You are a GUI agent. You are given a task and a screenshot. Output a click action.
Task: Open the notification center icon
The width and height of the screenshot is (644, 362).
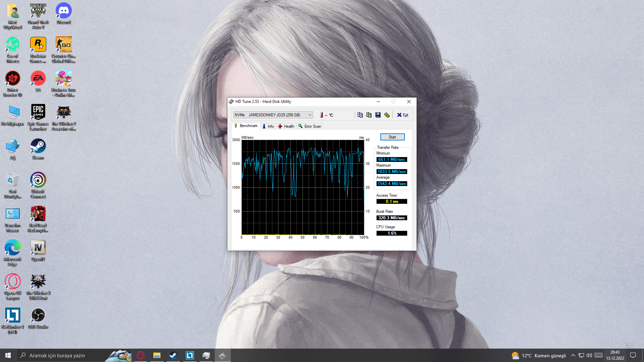click(633, 355)
